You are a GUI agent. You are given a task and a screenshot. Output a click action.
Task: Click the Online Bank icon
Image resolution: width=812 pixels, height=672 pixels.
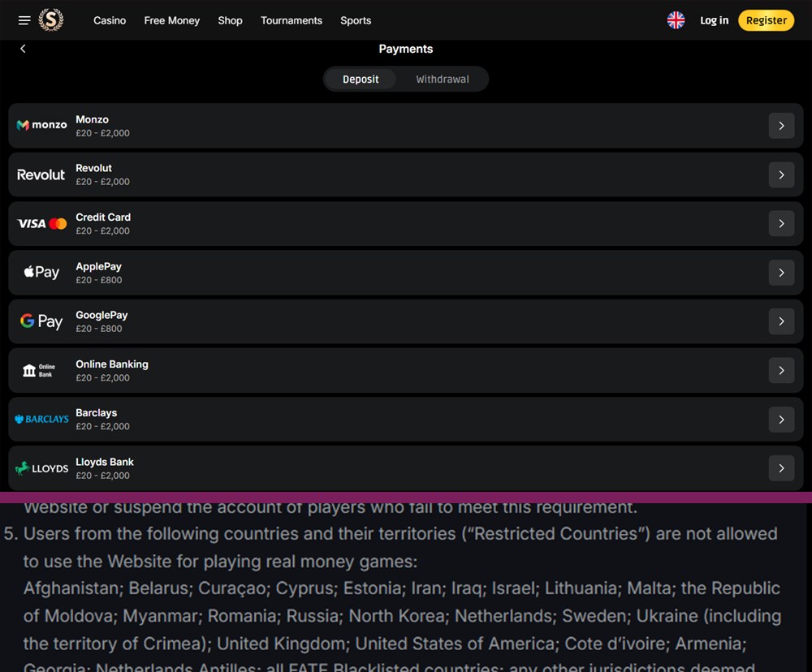[x=39, y=370]
